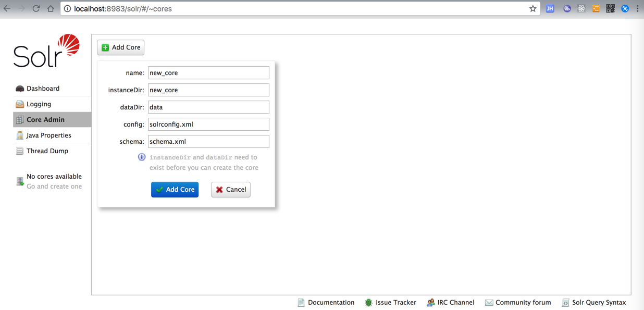Open Solr Query Syntax link
This screenshot has height=310, width=644.
[x=599, y=303]
